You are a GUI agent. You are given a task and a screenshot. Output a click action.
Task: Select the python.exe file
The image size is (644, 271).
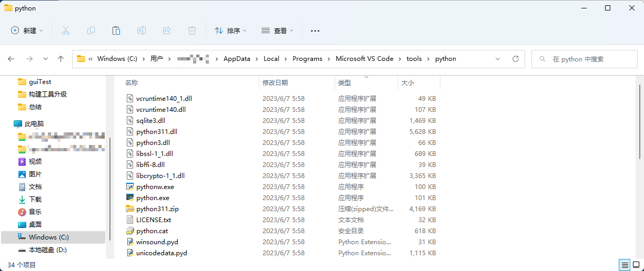tap(153, 198)
